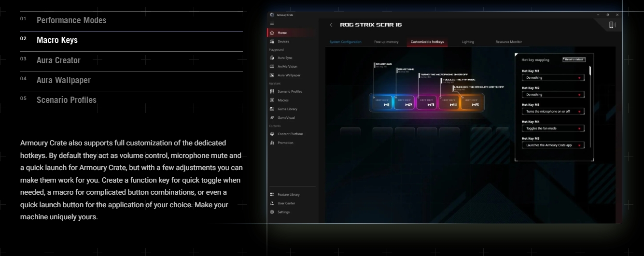Open Game Library in the sidebar
The image size is (644, 256).
pyautogui.click(x=284, y=109)
